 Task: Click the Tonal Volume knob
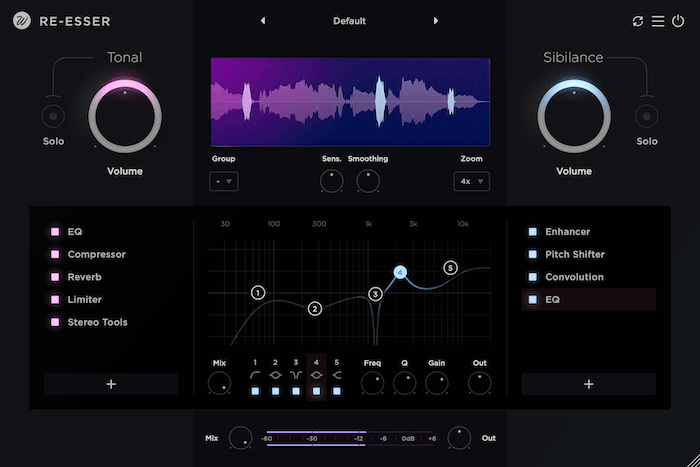125,117
